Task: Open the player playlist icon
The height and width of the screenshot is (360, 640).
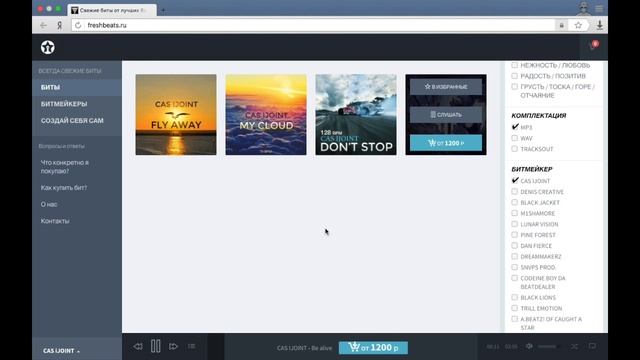Action: [x=191, y=346]
